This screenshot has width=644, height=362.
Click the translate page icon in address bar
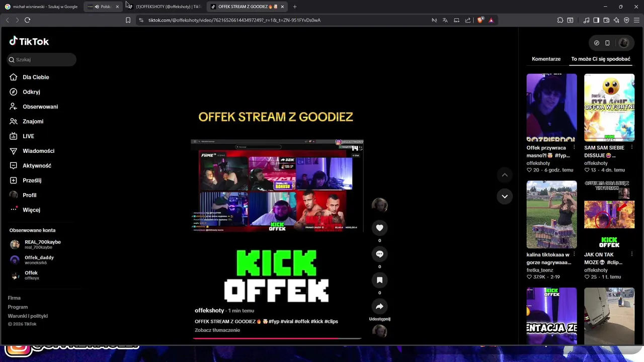(x=445, y=20)
